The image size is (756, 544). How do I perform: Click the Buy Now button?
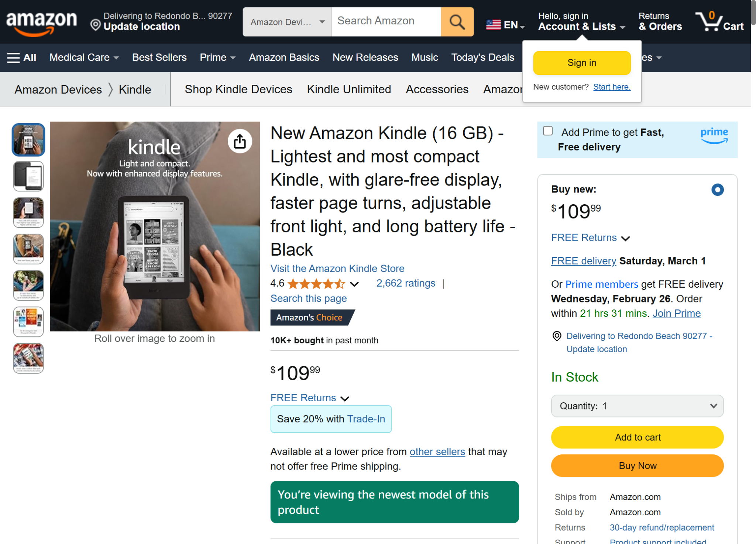coord(637,465)
